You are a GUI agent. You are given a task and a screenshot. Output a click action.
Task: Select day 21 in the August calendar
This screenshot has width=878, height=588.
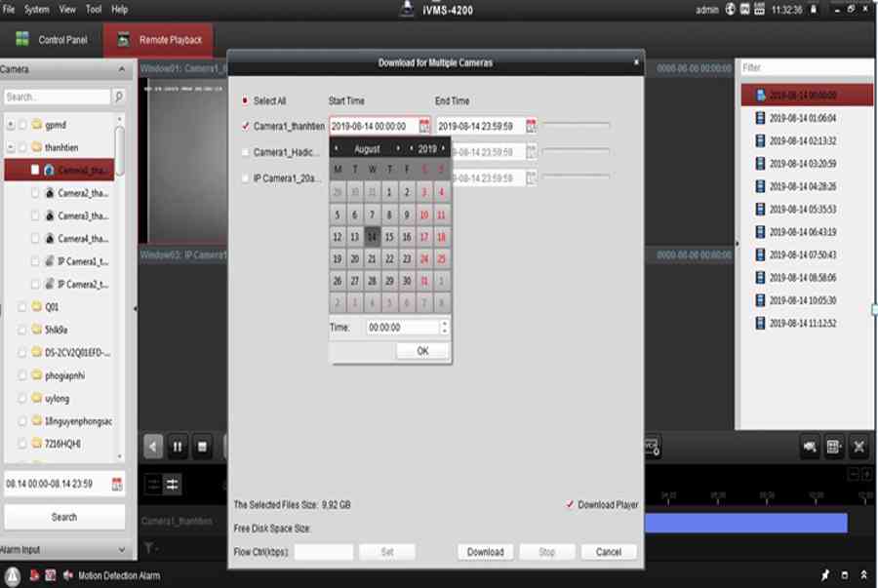tap(372, 258)
